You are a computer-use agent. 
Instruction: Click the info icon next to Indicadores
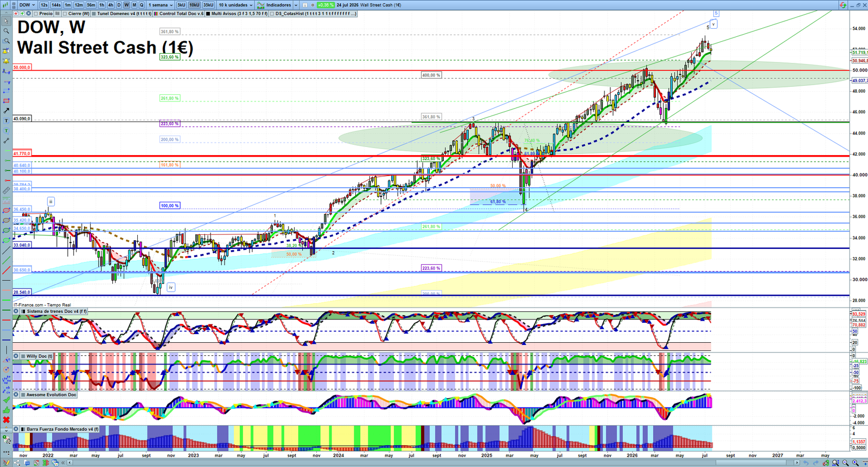click(x=305, y=5)
